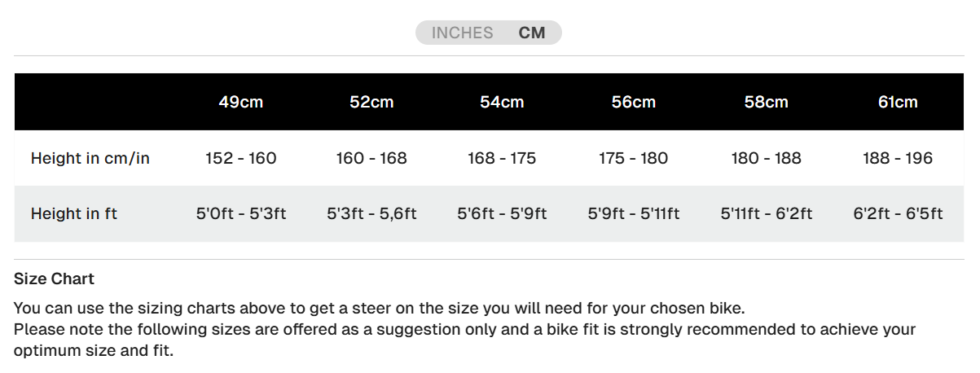Click the 180 - 188 height cell
980x373 pixels.
click(766, 158)
